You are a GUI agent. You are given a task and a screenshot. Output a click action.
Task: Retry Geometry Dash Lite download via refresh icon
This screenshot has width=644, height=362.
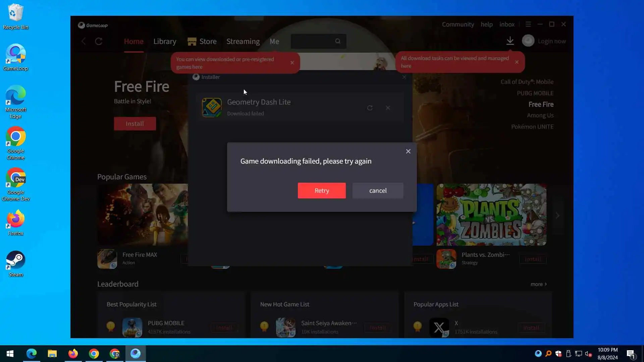point(370,108)
